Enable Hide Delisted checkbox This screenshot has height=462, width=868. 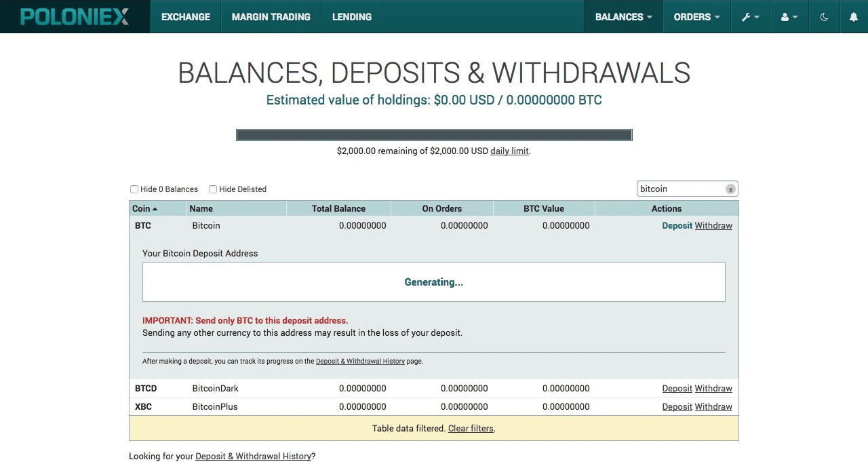pyautogui.click(x=213, y=189)
